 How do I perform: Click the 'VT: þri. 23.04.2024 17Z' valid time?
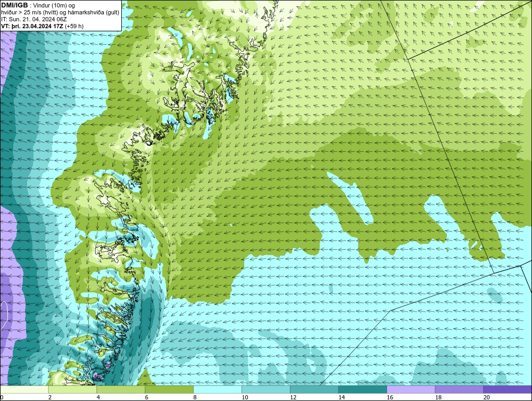[32, 26]
